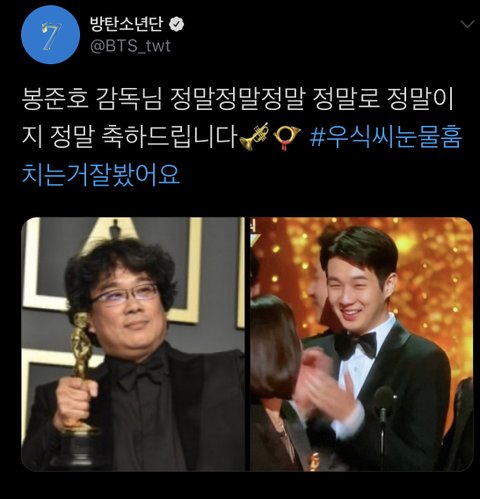Open the @BTS_twt handle
The image size is (480, 499).
click(130, 46)
